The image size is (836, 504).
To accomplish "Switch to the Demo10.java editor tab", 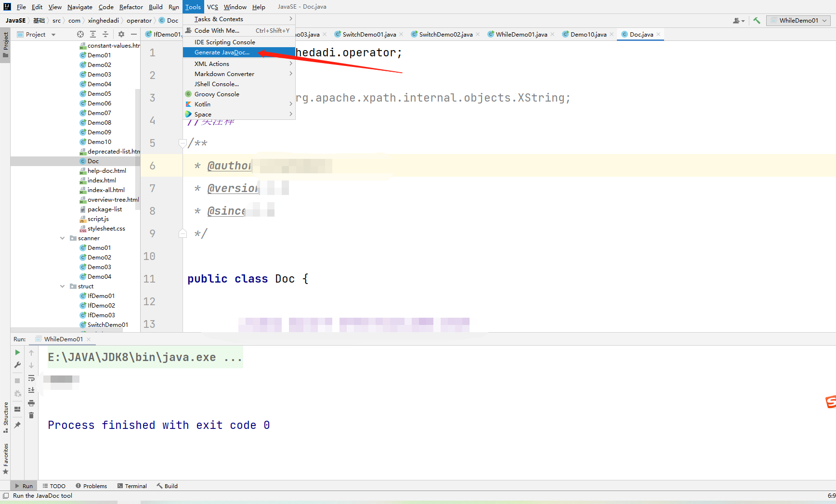I will tap(588, 34).
